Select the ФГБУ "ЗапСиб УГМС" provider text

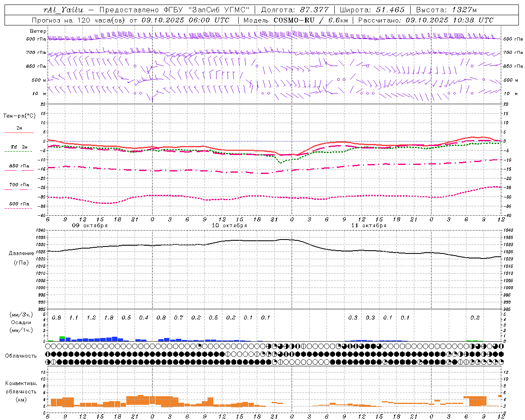pos(207,10)
